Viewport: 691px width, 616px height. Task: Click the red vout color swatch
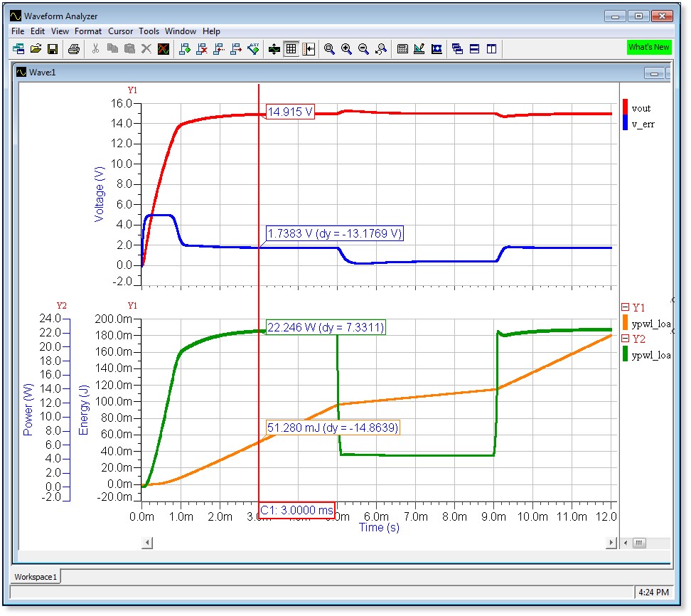pyautogui.click(x=625, y=107)
